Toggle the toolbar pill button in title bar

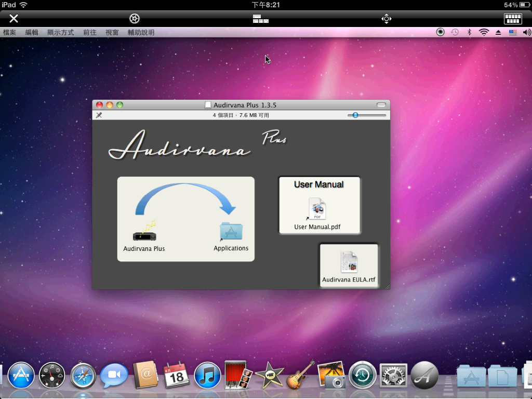pos(381,105)
